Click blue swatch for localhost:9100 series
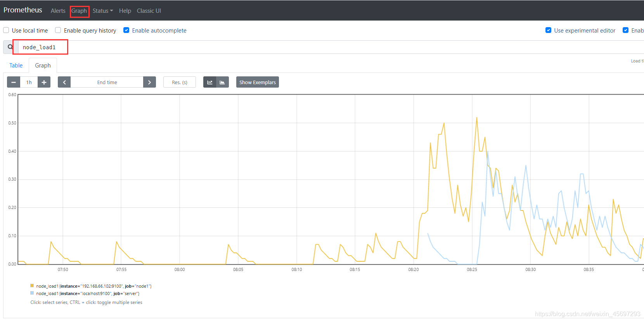The height and width of the screenshot is (321, 644). (x=32, y=293)
